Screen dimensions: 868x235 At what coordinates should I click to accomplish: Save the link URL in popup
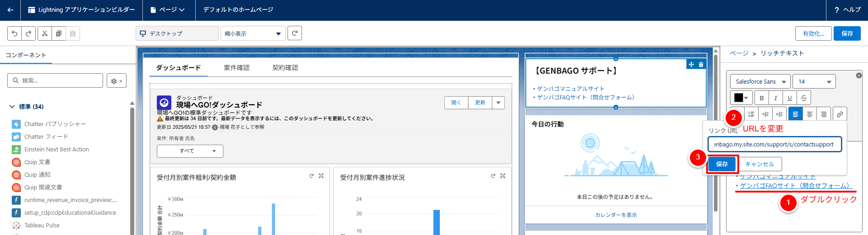[722, 164]
